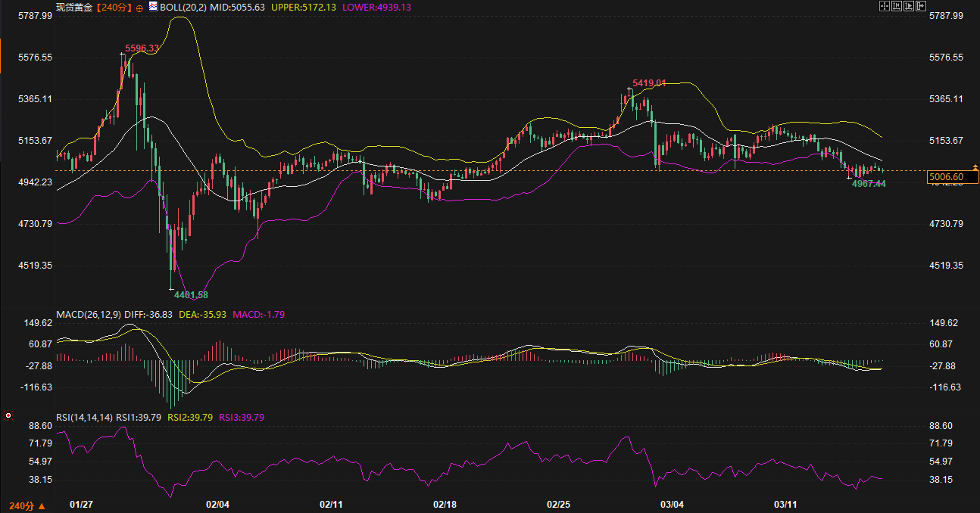Click the 5419.01 peak price label
980x513 pixels.
coord(649,82)
